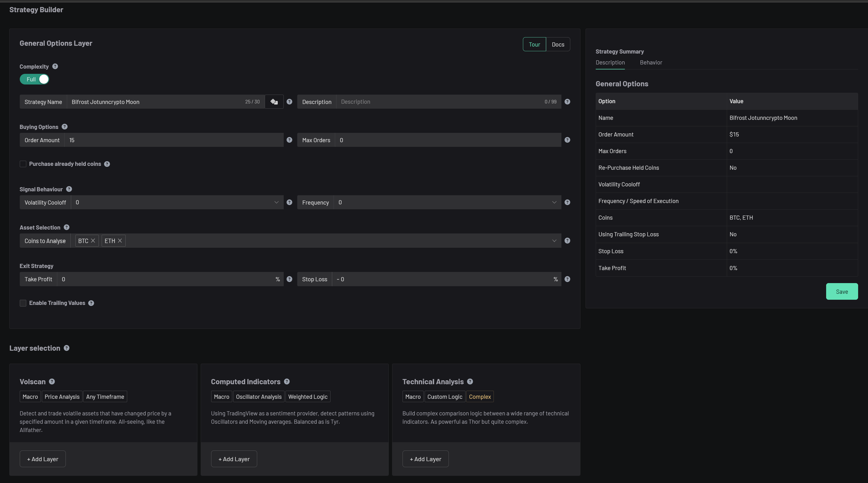The width and height of the screenshot is (868, 483).
Task: Click Layer selection help icon
Action: pyautogui.click(x=67, y=348)
